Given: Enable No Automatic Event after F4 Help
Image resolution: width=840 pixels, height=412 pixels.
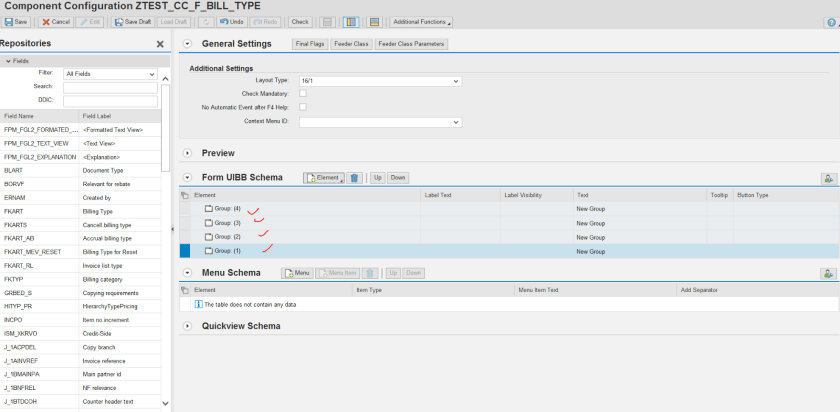Looking at the screenshot, I should pos(303,107).
